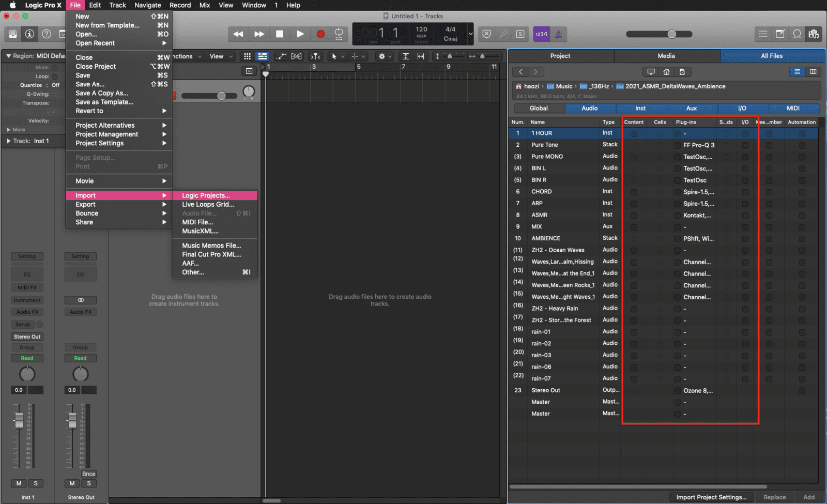Jump to Home folder in browser
Viewport: 827px width, 504px height.
coord(666,72)
